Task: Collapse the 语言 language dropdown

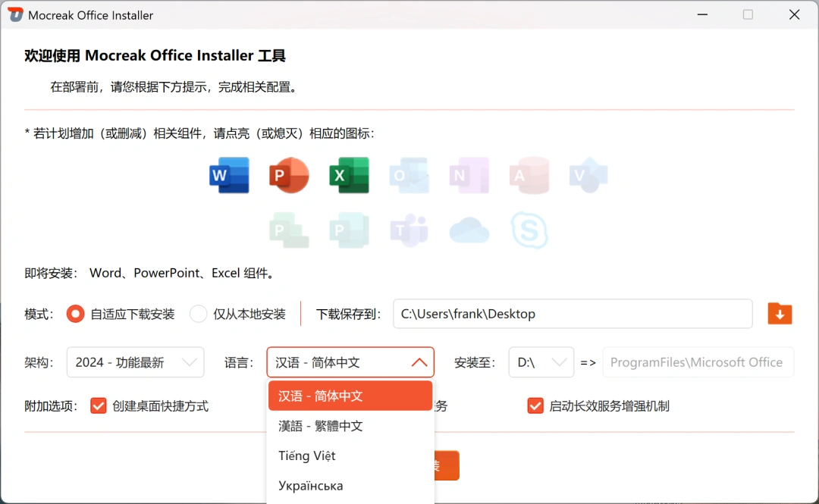Action: (x=350, y=362)
